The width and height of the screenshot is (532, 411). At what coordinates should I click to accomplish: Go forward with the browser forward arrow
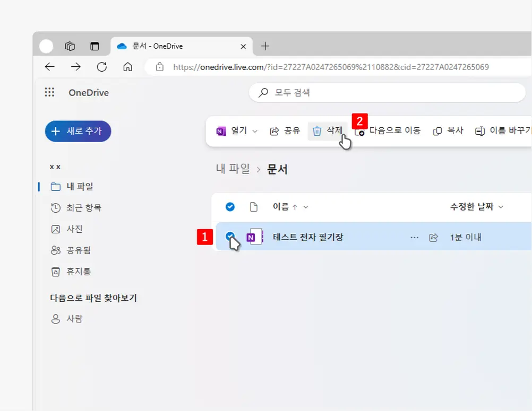[x=76, y=67]
